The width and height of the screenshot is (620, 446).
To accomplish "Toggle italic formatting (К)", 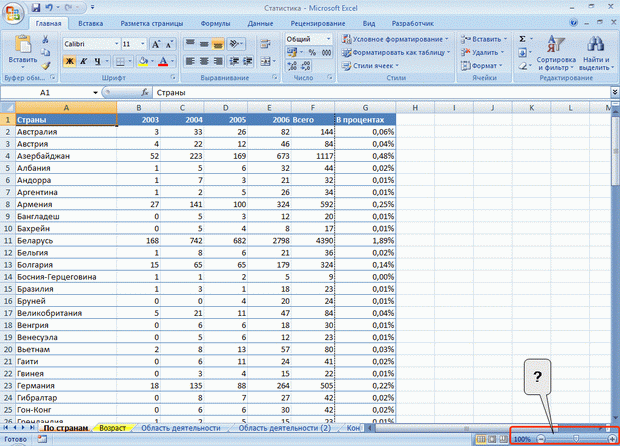I will pos(83,61).
